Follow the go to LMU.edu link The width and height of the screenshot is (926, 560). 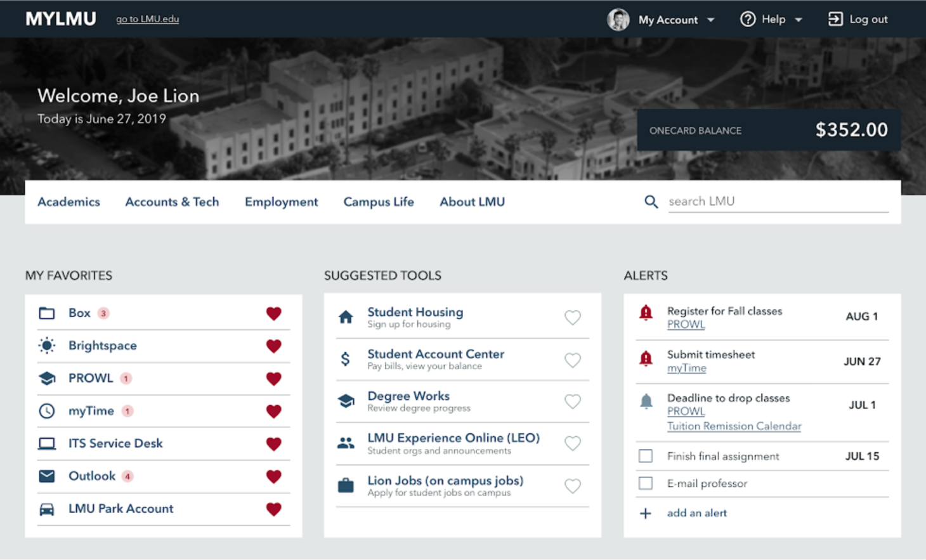147,19
